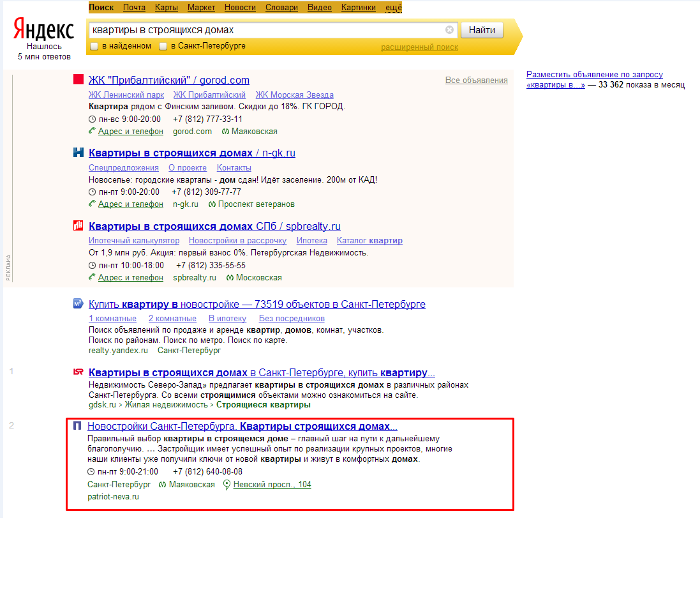
Task: Click the clock icon beside пн-вс 9:00-20:00
Action: [92, 119]
